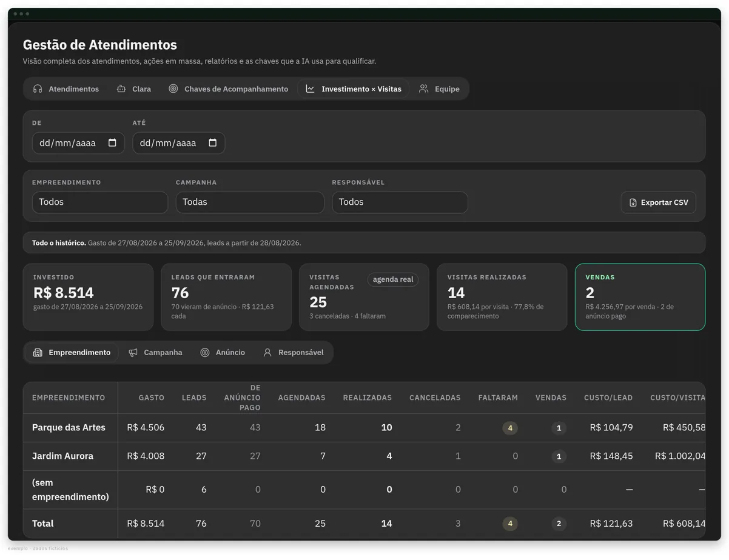Click the GASTO column header
The image size is (729, 560).
(x=152, y=398)
